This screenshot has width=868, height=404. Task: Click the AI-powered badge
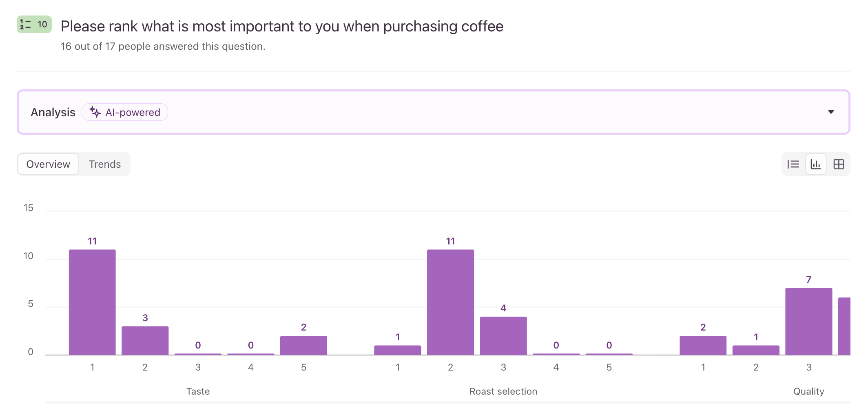pyautogui.click(x=125, y=112)
